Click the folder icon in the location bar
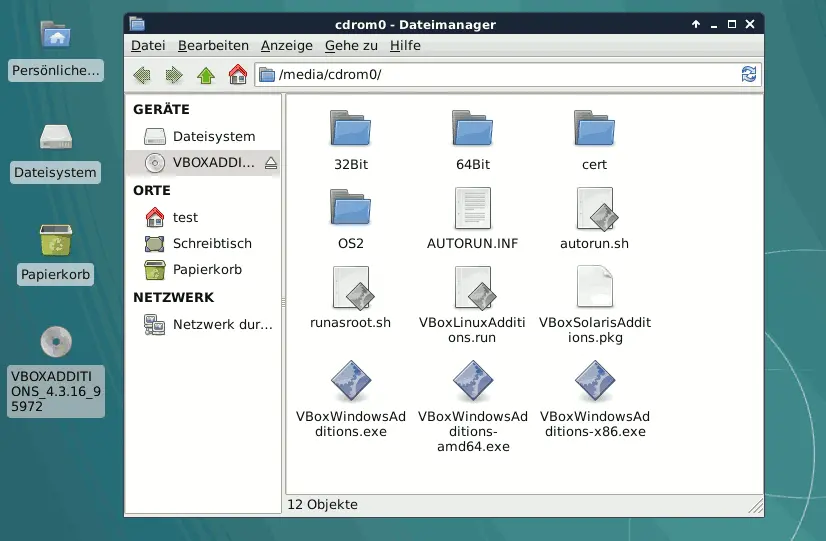The image size is (826, 541). coord(267,75)
